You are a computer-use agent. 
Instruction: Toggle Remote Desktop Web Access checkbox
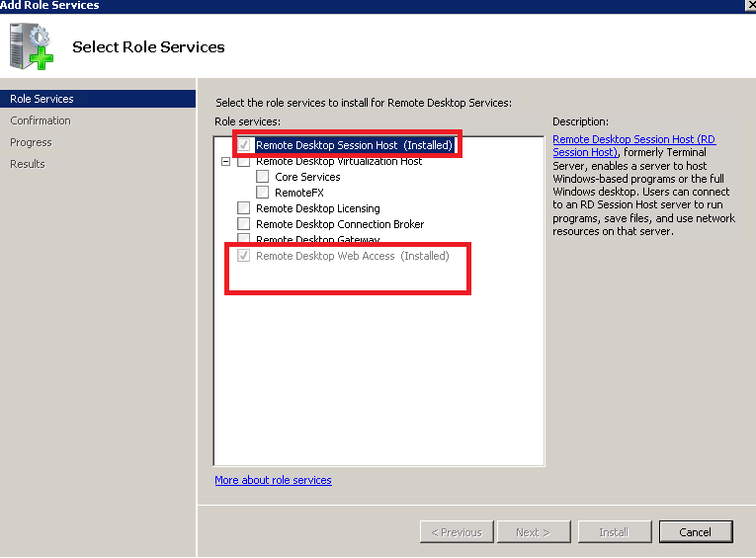point(244,256)
